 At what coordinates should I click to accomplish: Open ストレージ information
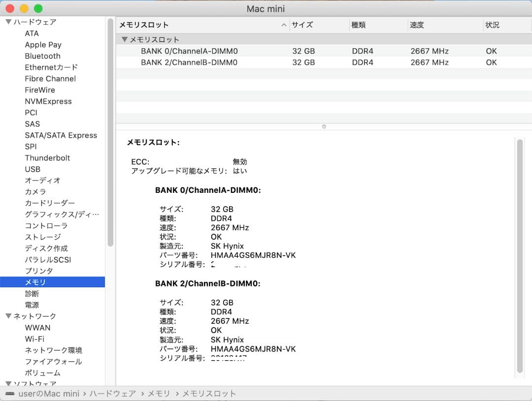tap(43, 237)
